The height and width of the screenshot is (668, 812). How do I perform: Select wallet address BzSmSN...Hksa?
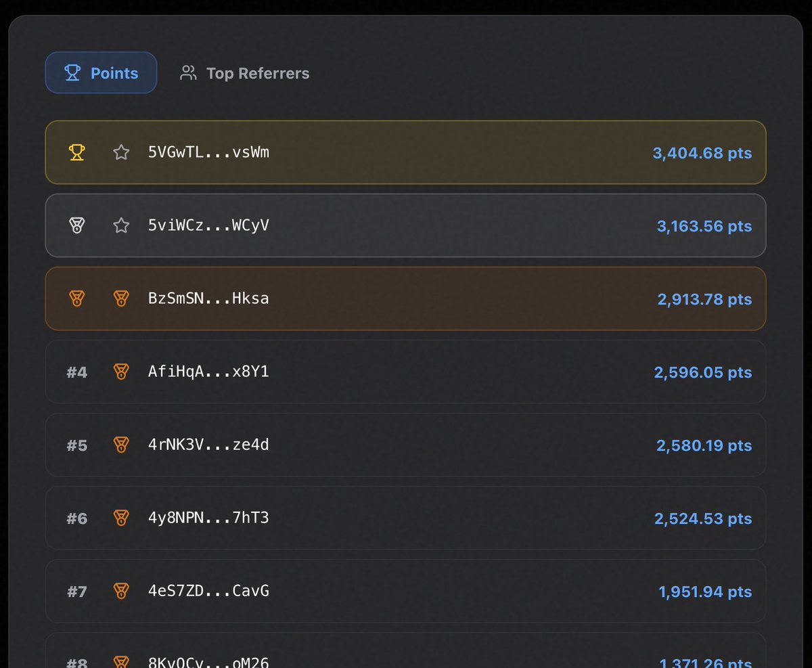coord(208,298)
